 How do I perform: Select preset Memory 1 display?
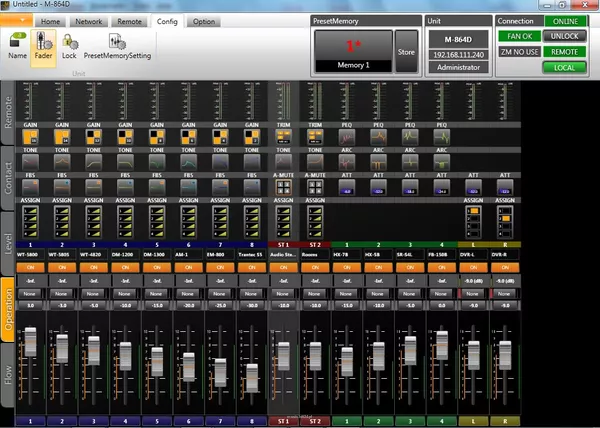[354, 52]
